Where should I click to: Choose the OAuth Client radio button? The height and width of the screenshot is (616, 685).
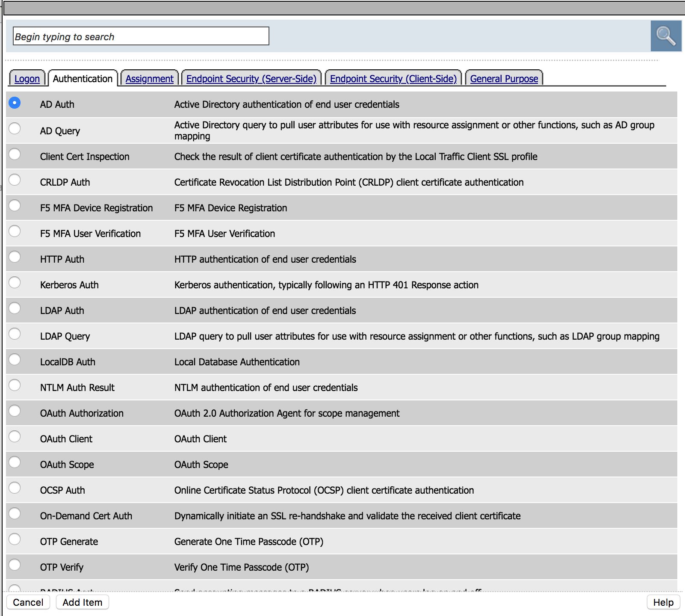15,436
